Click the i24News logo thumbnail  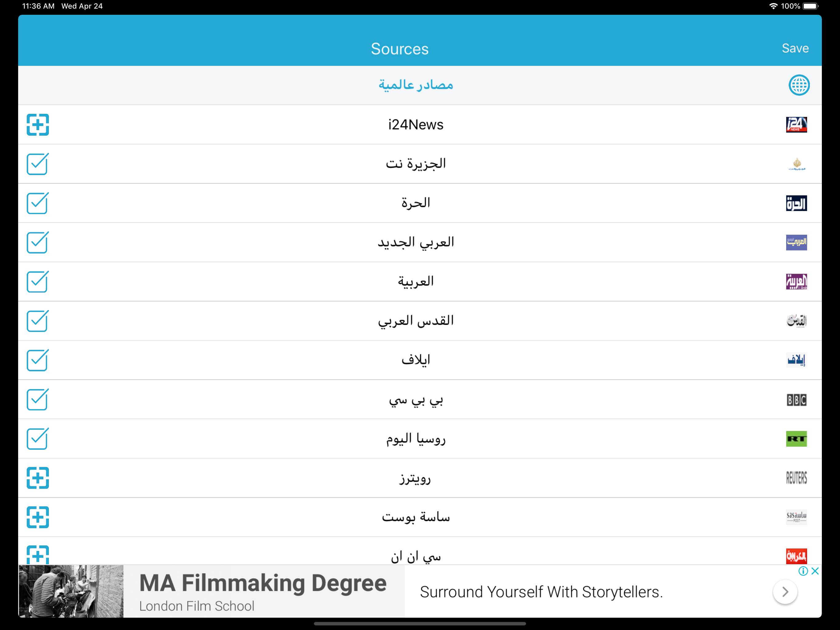[x=796, y=125]
